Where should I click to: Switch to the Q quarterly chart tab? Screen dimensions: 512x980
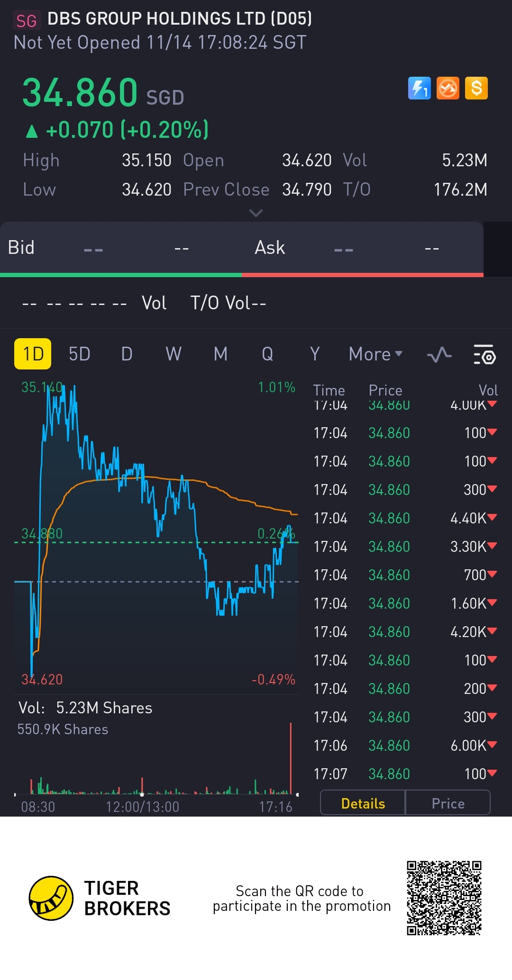[267, 354]
